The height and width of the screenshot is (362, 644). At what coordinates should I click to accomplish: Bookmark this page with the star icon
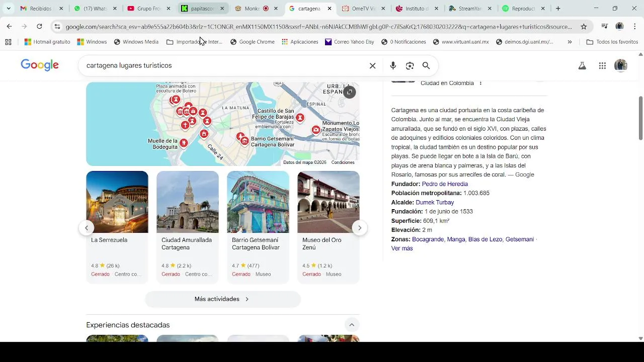(584, 27)
